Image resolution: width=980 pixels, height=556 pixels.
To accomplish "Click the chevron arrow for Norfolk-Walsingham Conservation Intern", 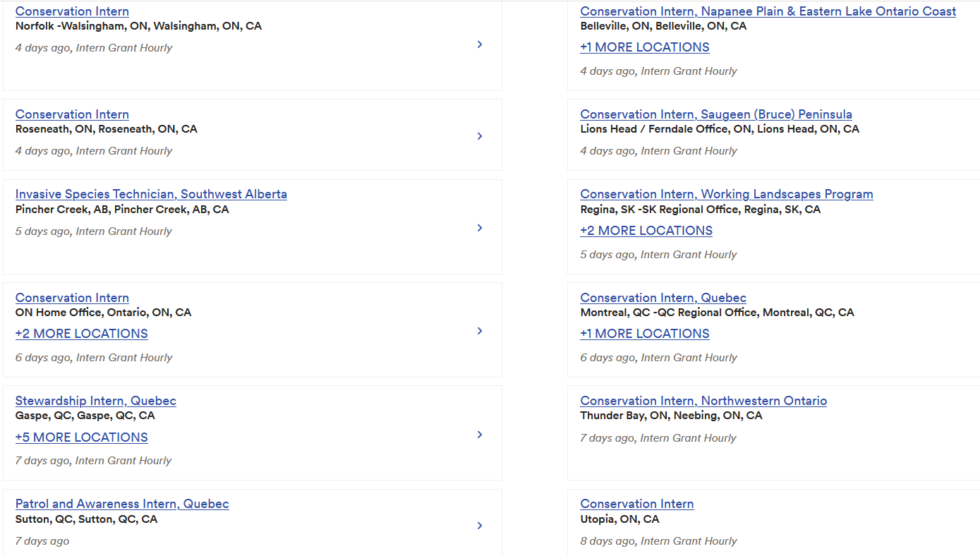I will click(480, 44).
